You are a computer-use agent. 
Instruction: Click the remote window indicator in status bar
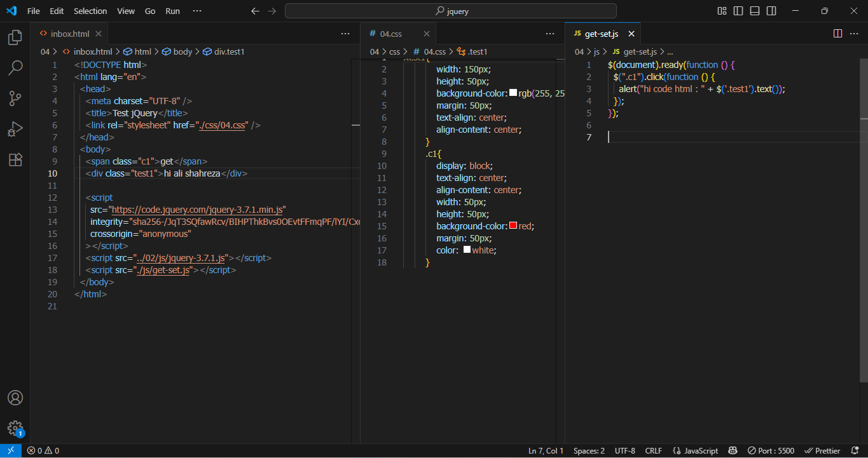11,450
